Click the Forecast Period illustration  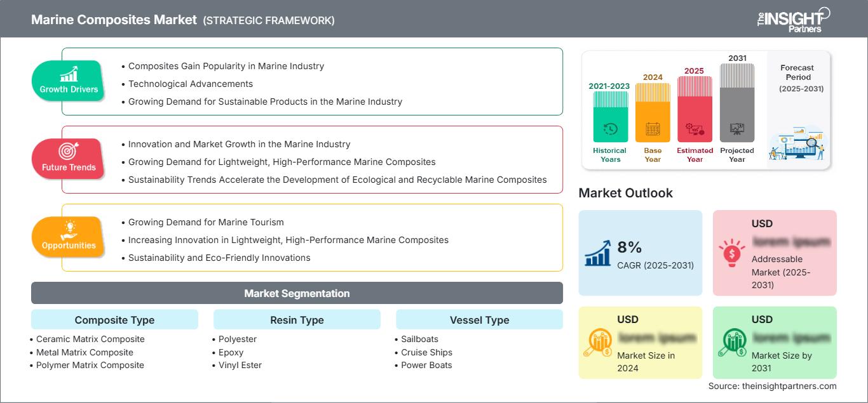(797, 145)
